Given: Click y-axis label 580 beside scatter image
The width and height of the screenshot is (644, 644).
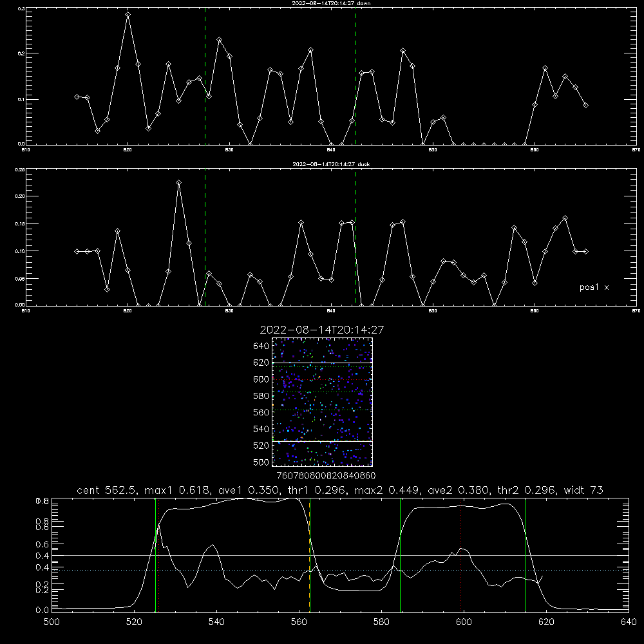Looking at the screenshot, I should point(261,396).
